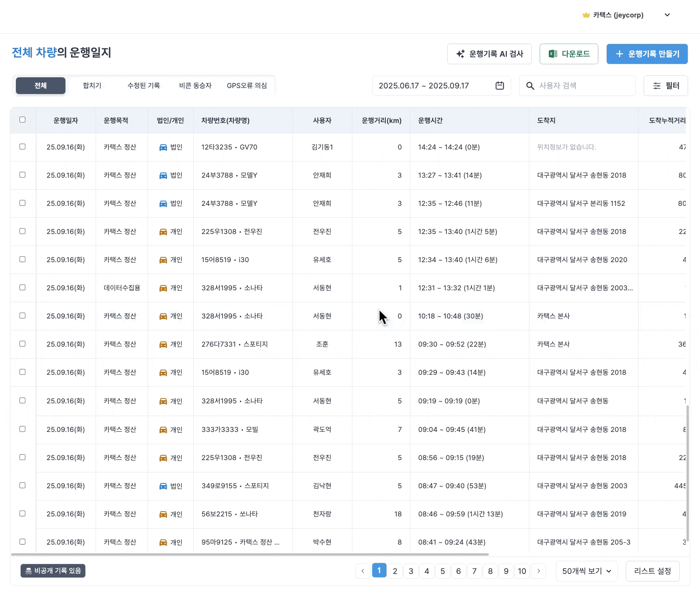Open the 50개씩 보기 page size dropdown
The image size is (700, 591).
587,571
